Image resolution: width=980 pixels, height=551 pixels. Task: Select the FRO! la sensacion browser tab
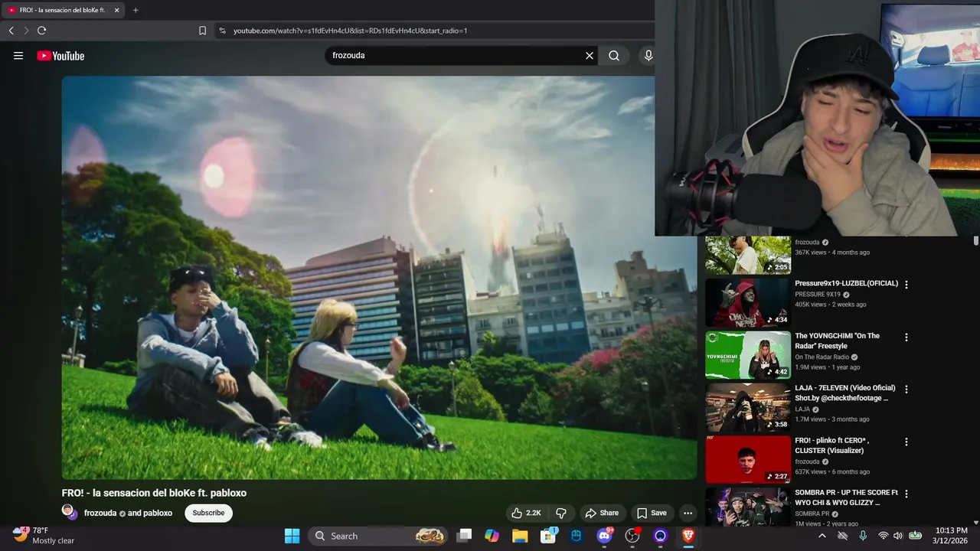click(63, 10)
